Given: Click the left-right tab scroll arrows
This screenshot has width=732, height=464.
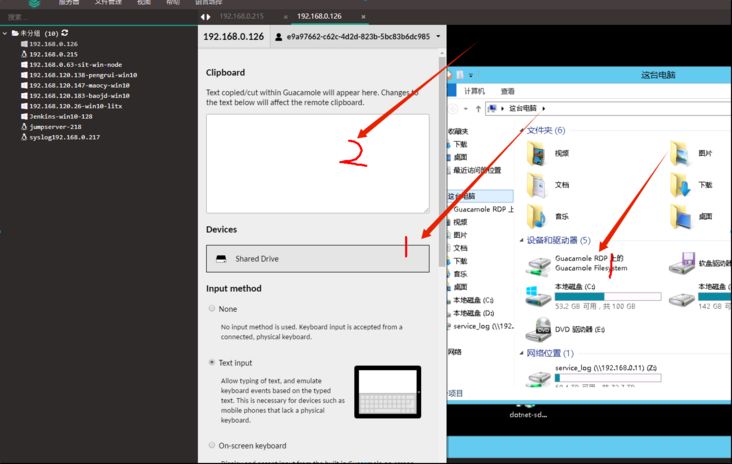Looking at the screenshot, I should pyautogui.click(x=205, y=17).
